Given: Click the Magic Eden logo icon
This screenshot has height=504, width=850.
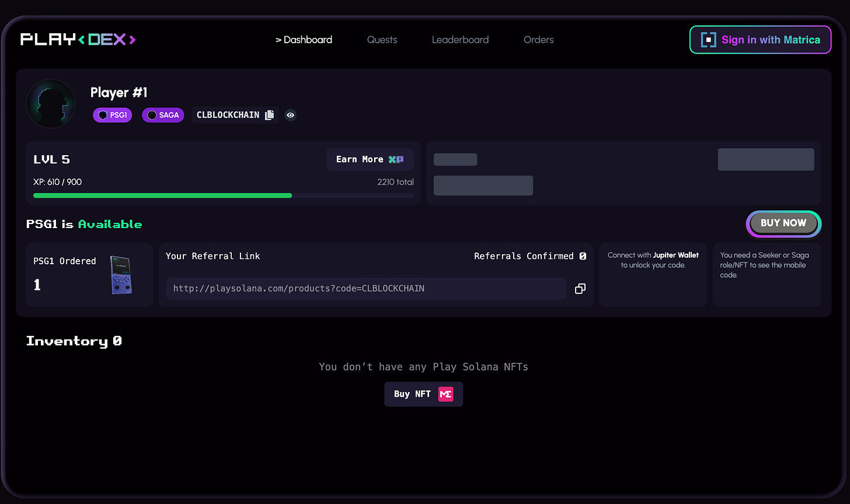Looking at the screenshot, I should pyautogui.click(x=445, y=394).
